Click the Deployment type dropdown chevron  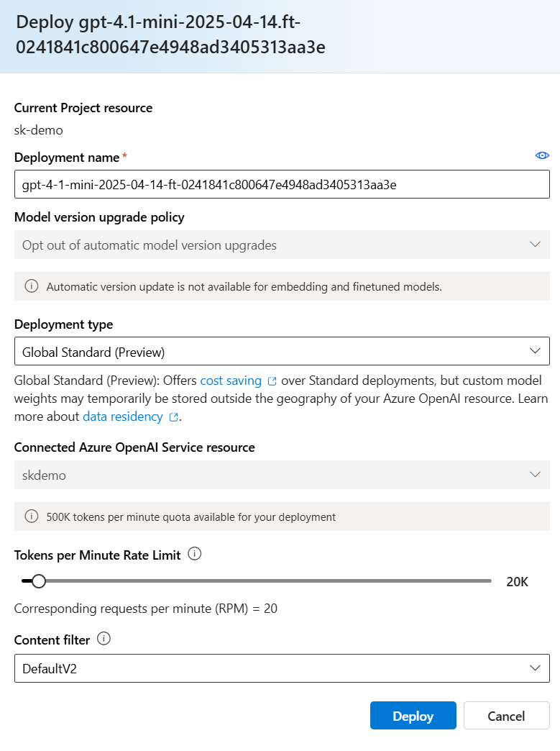[x=535, y=351]
